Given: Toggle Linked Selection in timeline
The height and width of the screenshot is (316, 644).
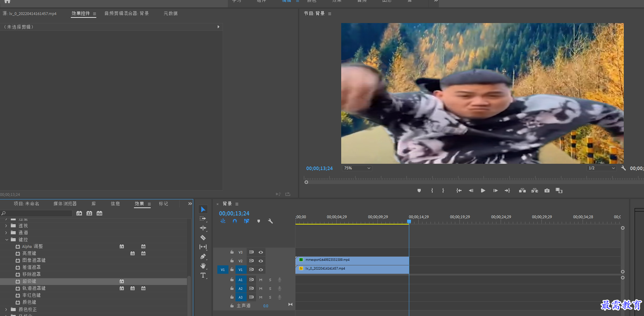Looking at the screenshot, I should click(x=247, y=221).
